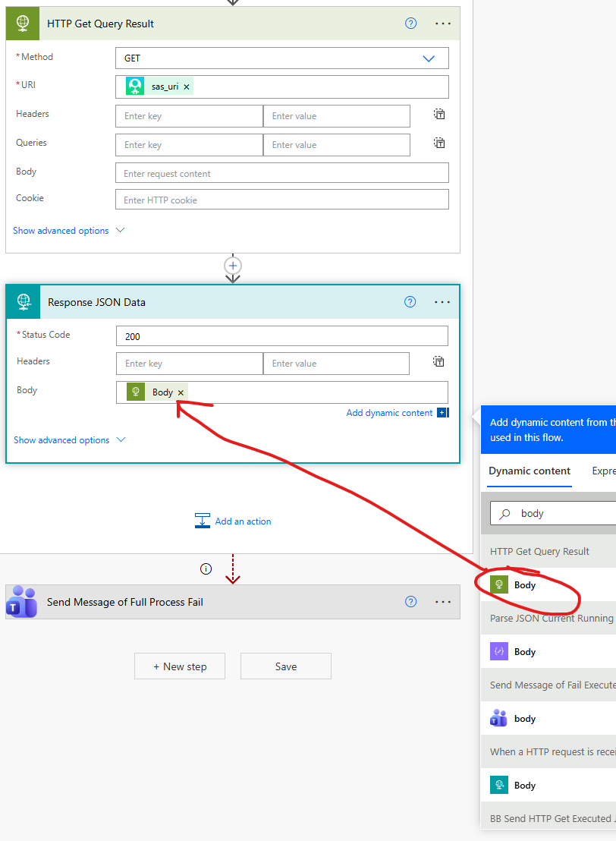Screen dimensions: 616x841
Task: Click the Parse JSON Current Running group header
Action: 548,619
